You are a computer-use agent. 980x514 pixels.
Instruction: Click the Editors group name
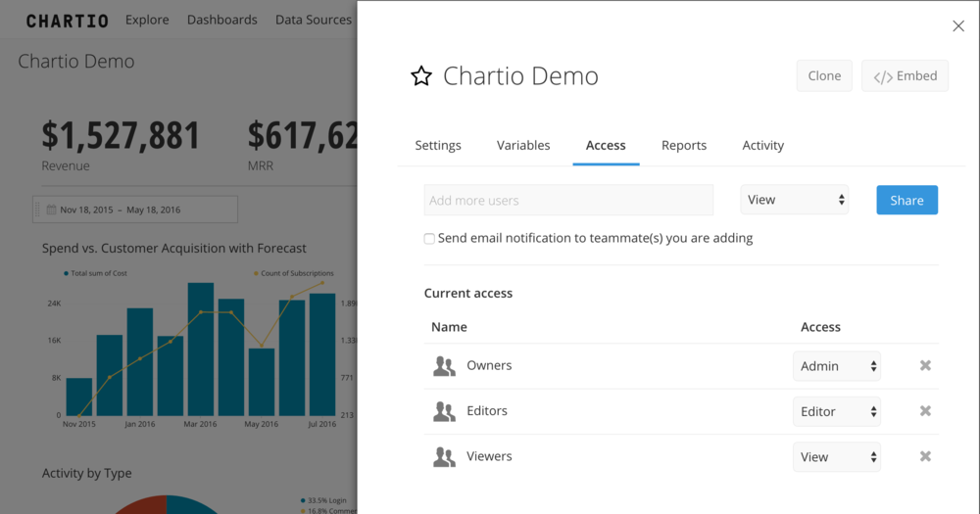pos(487,411)
